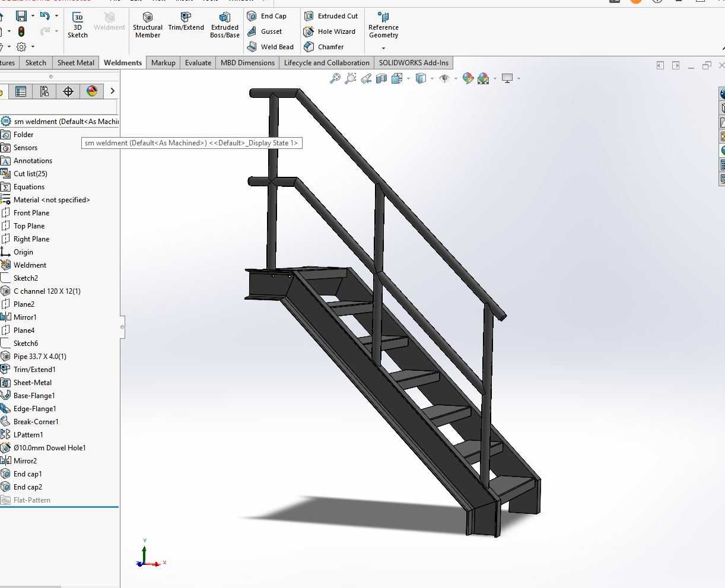Open Lifecycle and Collaboration tab
The width and height of the screenshot is (725, 588).
pos(327,63)
